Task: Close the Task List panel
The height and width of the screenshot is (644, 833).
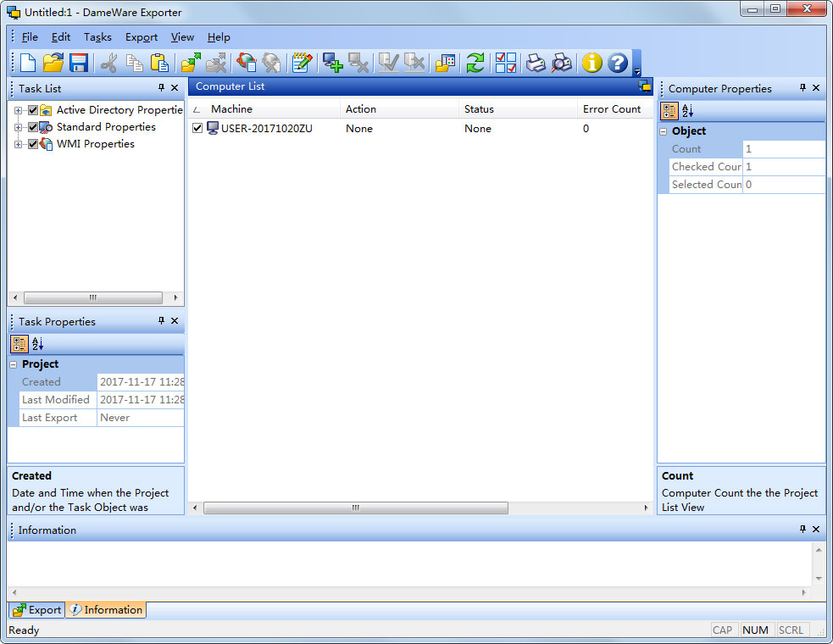Action: coord(175,88)
